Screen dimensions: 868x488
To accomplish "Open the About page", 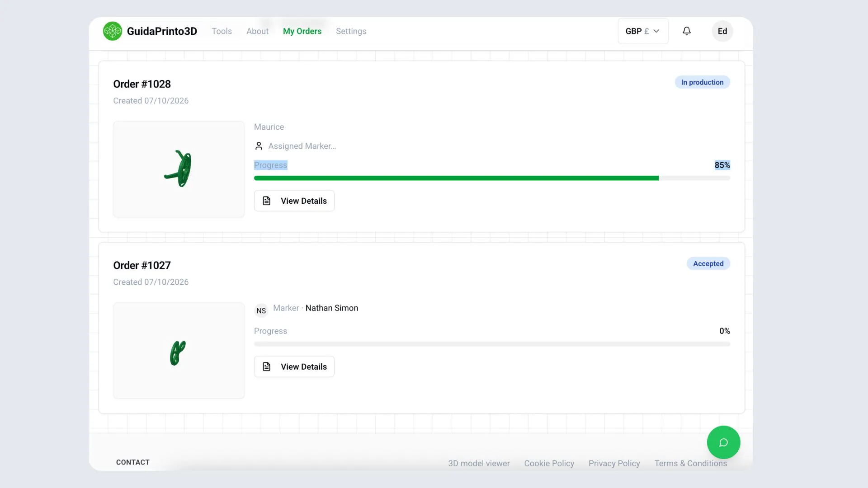I will [257, 31].
